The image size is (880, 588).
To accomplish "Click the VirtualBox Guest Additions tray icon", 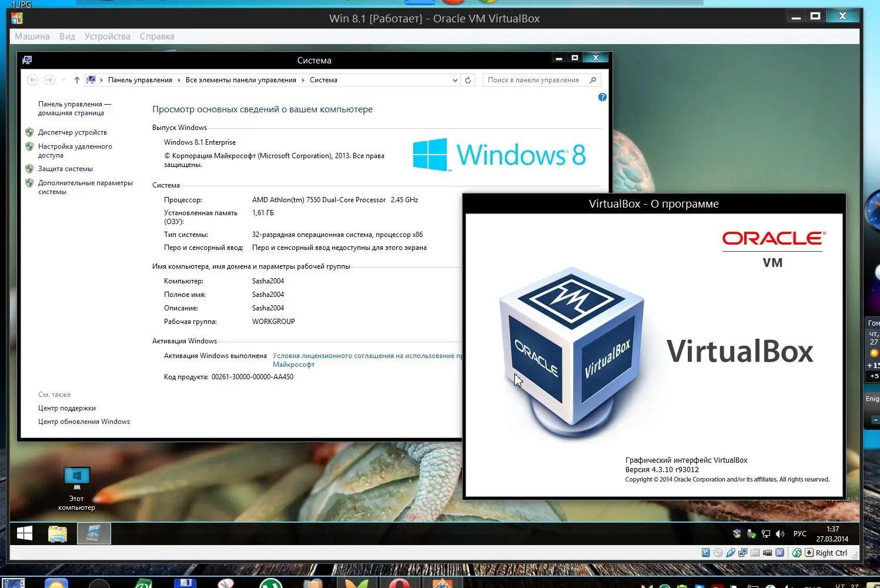I will tap(737, 534).
